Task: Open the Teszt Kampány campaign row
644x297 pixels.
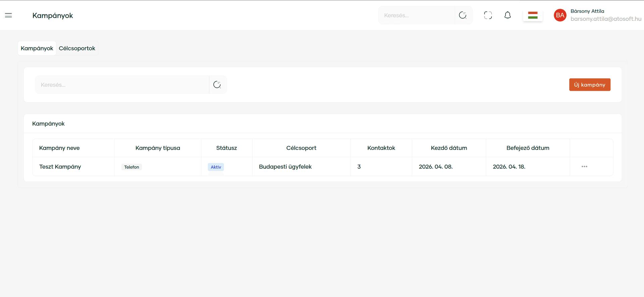Action: (60, 167)
